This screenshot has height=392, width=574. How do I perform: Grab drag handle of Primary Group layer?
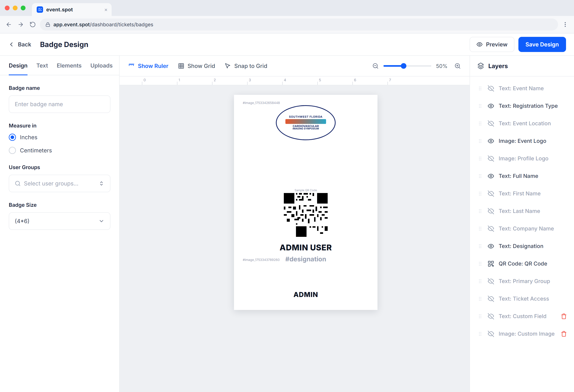(480, 281)
